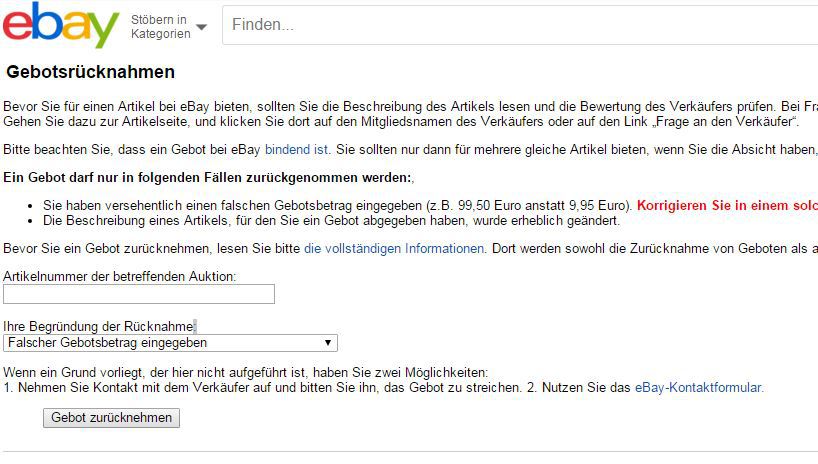
Task: Open the 'Falscher Gebotsbetrag eingegeben' dropdown
Action: click(170, 343)
